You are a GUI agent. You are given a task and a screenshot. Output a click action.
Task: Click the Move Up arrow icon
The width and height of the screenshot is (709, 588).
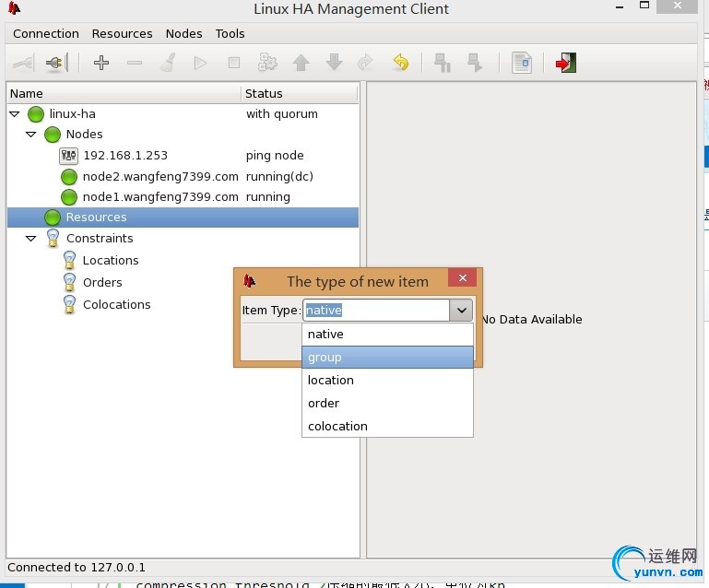301,63
